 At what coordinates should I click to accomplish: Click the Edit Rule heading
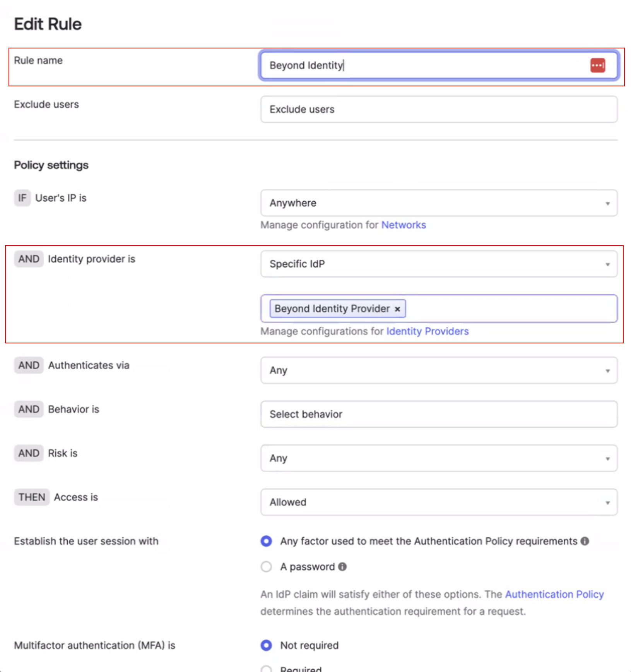[48, 24]
